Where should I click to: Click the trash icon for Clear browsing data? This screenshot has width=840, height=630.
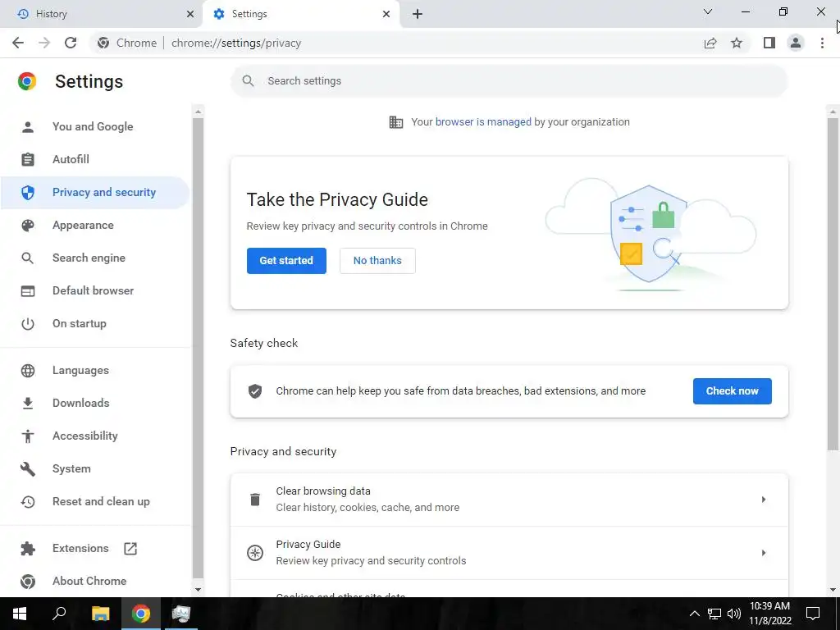click(255, 500)
